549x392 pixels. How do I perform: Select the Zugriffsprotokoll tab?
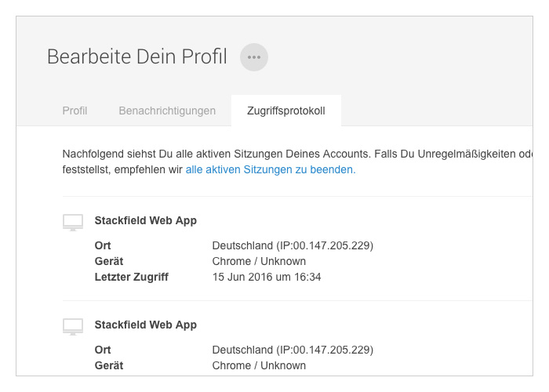(285, 111)
